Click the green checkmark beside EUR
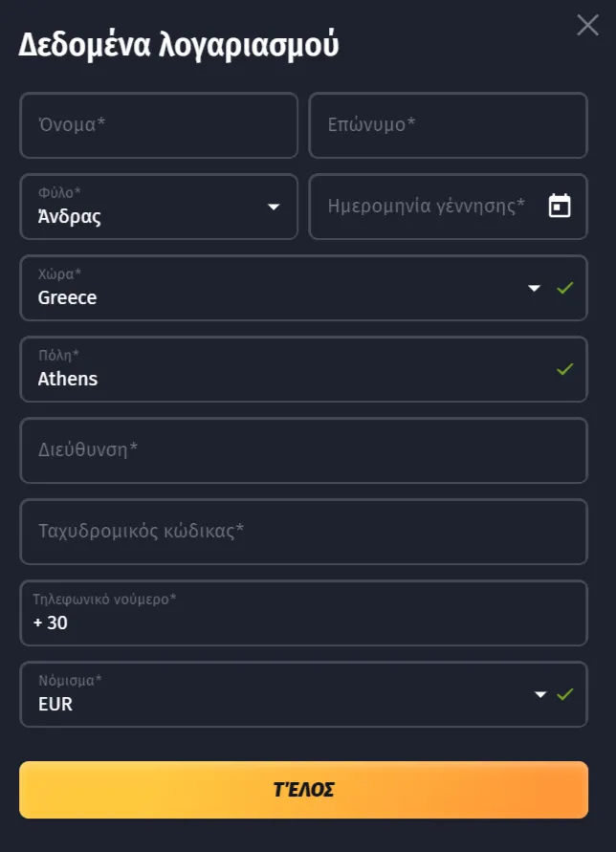616x852 pixels. click(x=565, y=694)
